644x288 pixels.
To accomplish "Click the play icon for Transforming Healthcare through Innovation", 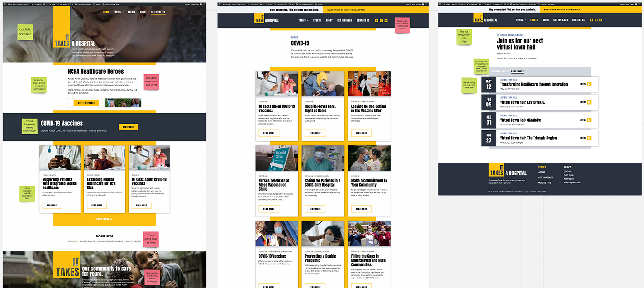I will tap(589, 84).
